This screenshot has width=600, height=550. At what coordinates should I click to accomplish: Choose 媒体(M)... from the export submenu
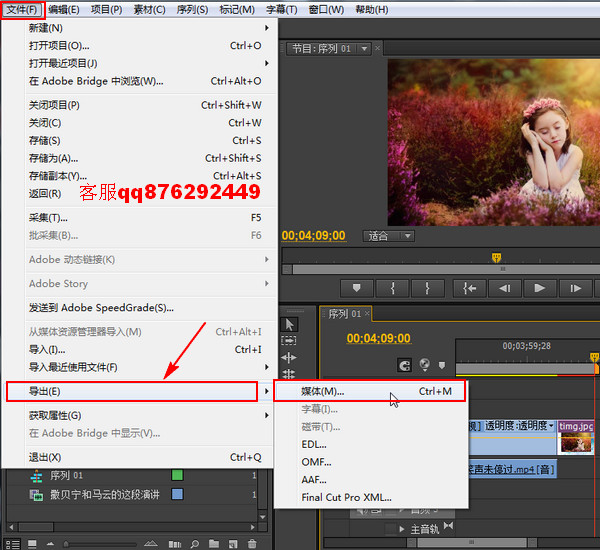click(x=323, y=391)
